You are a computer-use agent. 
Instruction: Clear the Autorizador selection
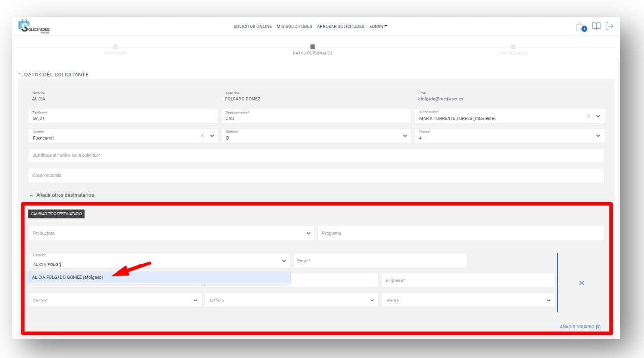[x=588, y=116]
